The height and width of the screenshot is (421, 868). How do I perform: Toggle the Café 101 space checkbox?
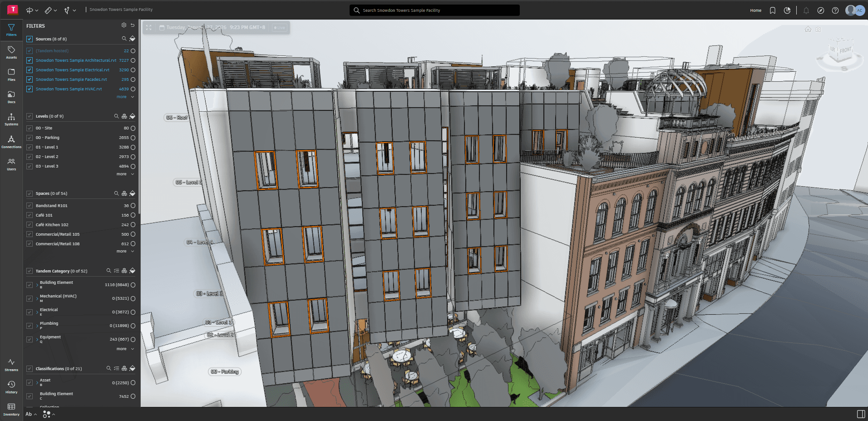(x=30, y=215)
